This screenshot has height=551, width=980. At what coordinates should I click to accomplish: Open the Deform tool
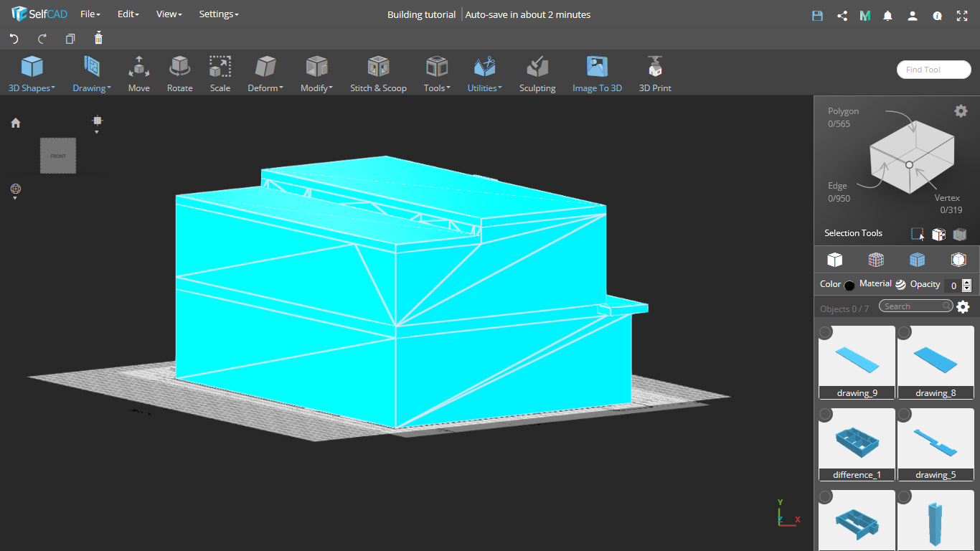pyautogui.click(x=265, y=75)
